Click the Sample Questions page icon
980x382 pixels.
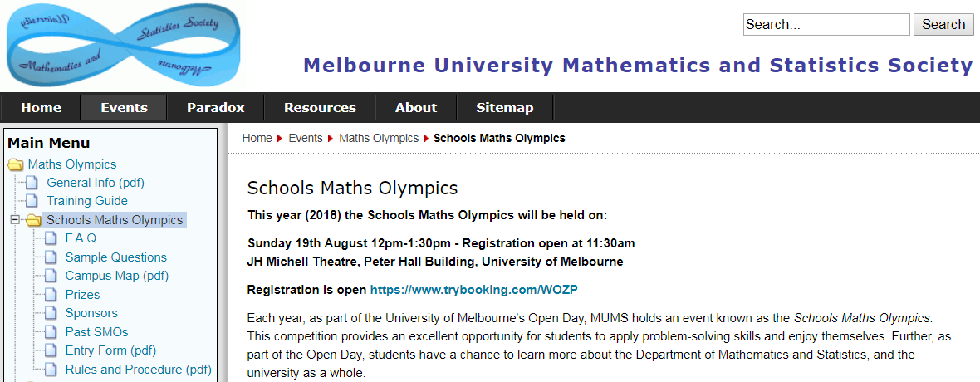click(x=51, y=257)
